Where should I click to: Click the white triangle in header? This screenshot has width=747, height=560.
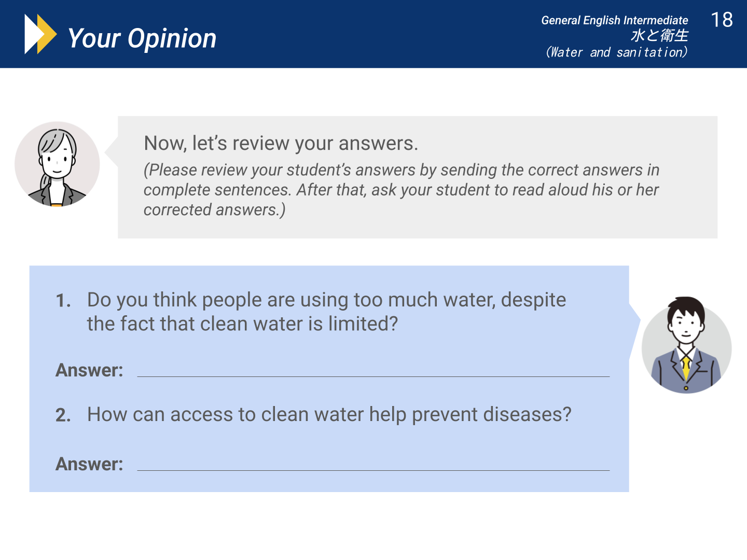32,34
